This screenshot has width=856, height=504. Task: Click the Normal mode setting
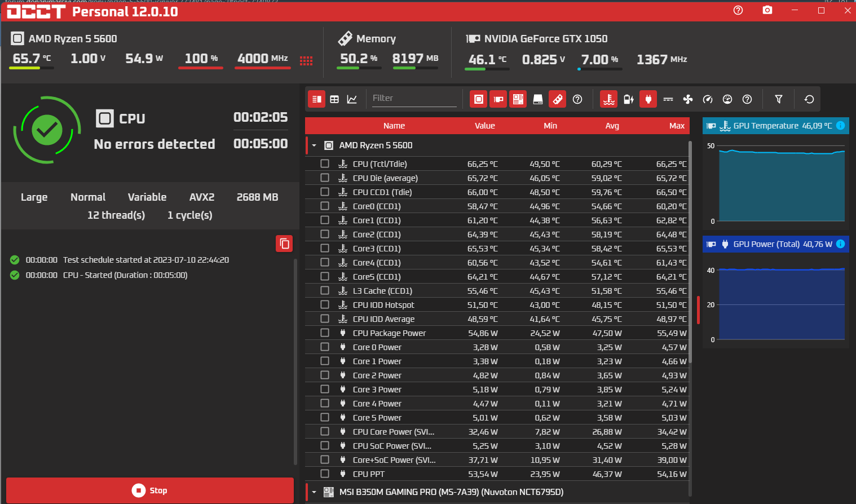point(88,197)
